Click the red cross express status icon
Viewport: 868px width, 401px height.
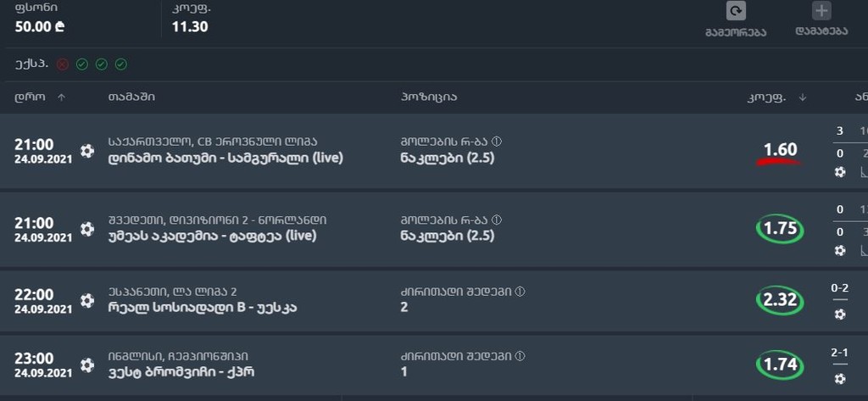coord(63,64)
